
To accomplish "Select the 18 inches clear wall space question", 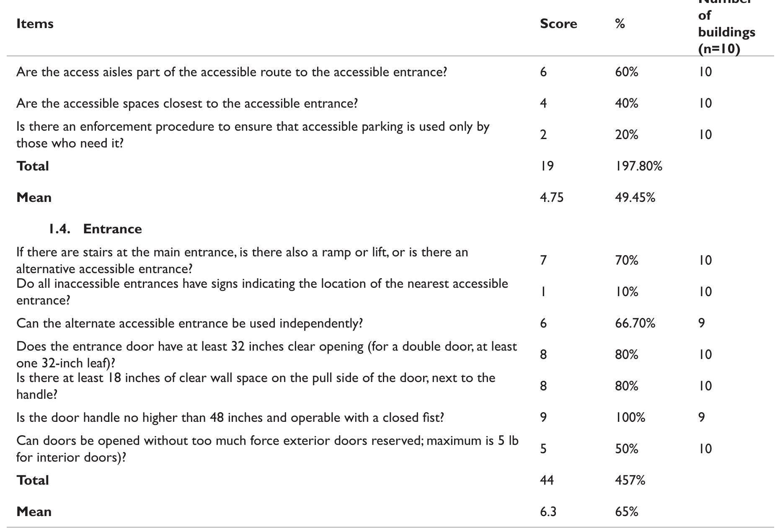I will coord(256,386).
